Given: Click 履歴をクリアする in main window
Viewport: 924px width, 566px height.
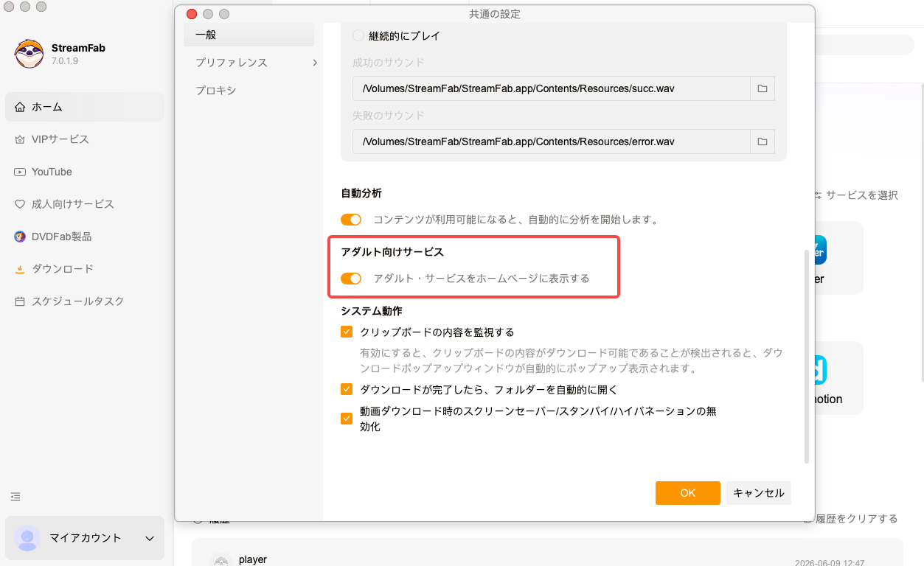Looking at the screenshot, I should coord(855,519).
